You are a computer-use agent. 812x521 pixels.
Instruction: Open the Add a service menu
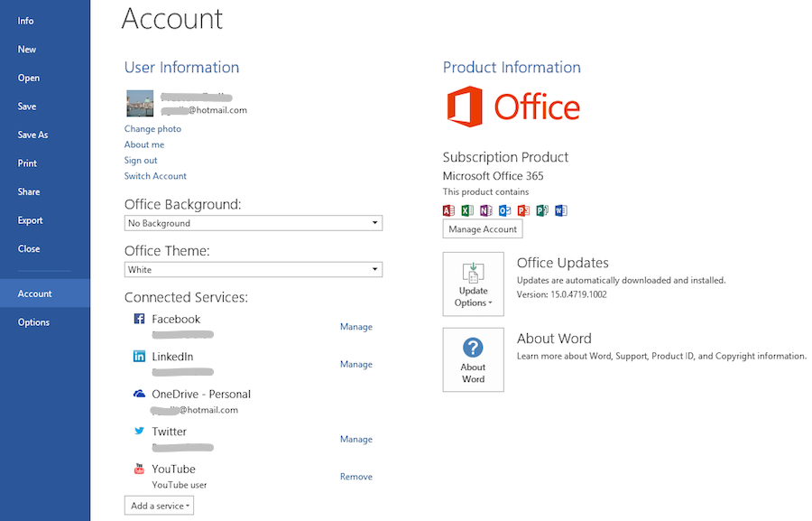[x=159, y=505]
